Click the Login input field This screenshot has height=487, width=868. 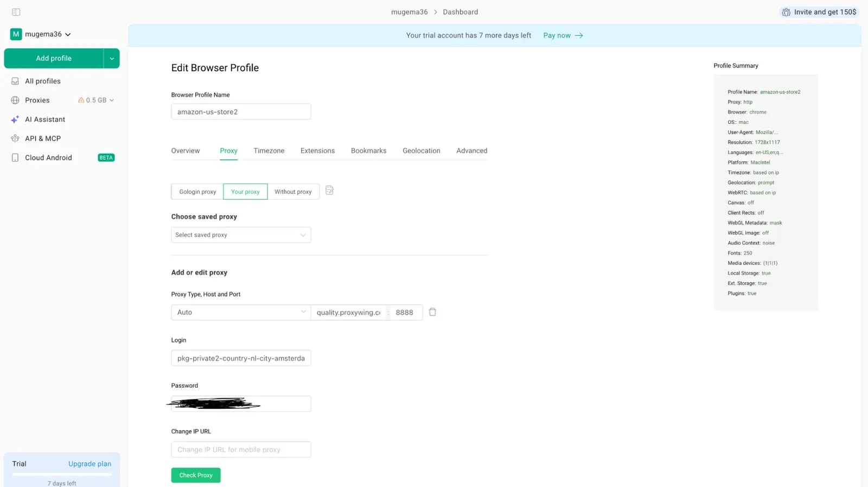(241, 358)
